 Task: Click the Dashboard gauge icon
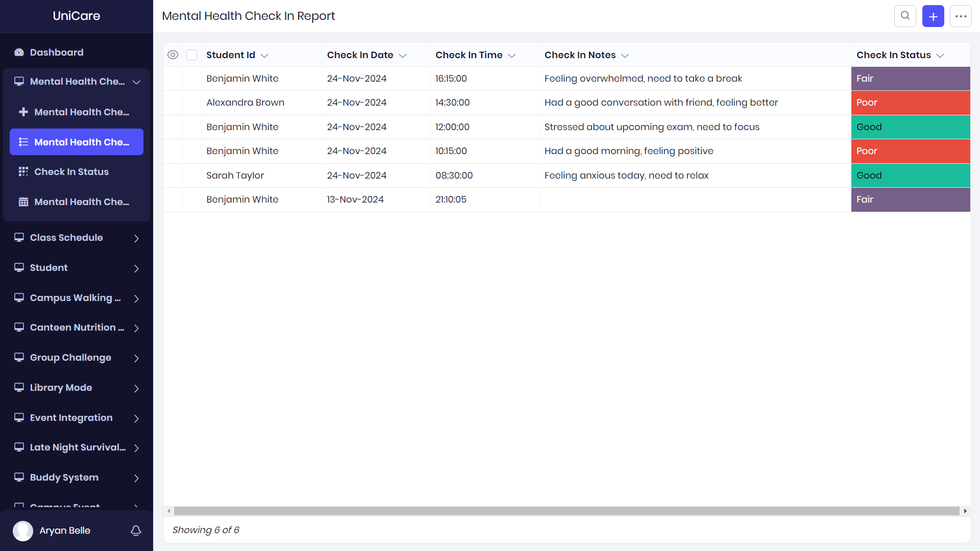pyautogui.click(x=19, y=53)
